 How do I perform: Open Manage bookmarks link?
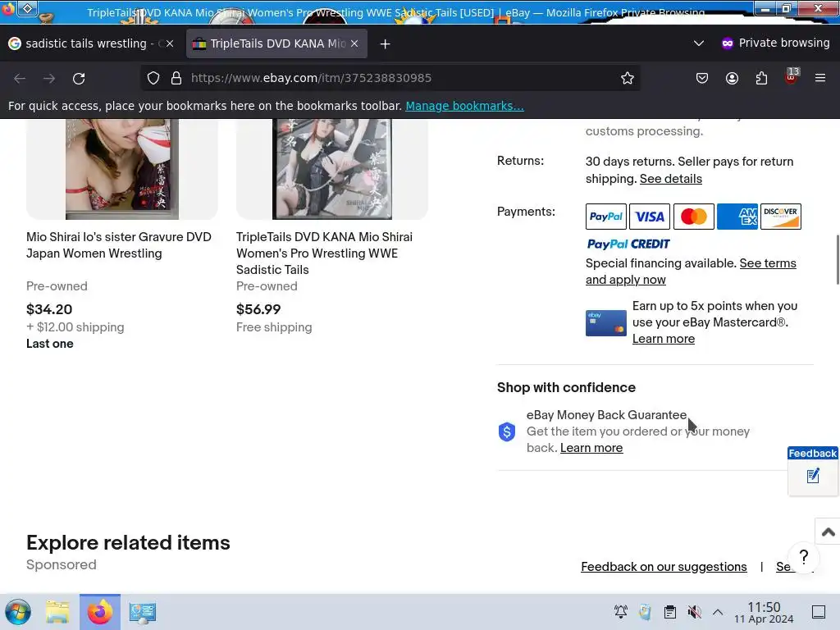(x=464, y=106)
